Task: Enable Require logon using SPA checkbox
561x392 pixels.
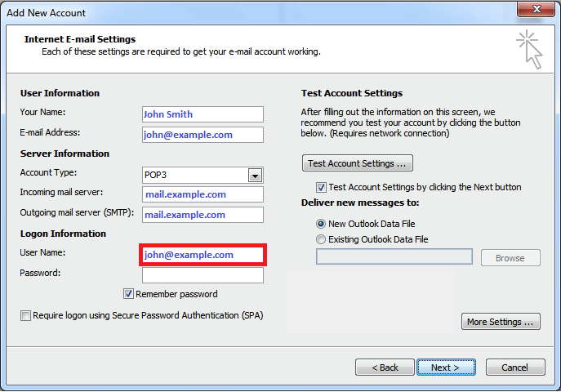Action: coord(25,315)
